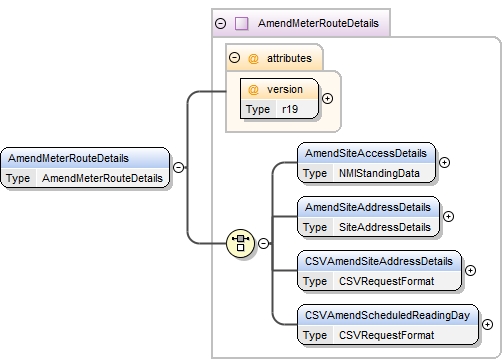Collapse the AmendMeterRouteDetails complex type header
503x360 pixels.
[220, 23]
